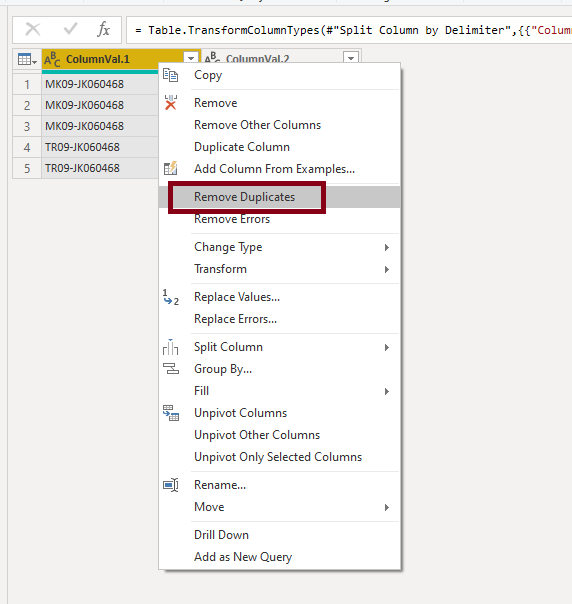The width and height of the screenshot is (572, 604).
Task: Click the red X Remove icon
Action: tap(170, 103)
